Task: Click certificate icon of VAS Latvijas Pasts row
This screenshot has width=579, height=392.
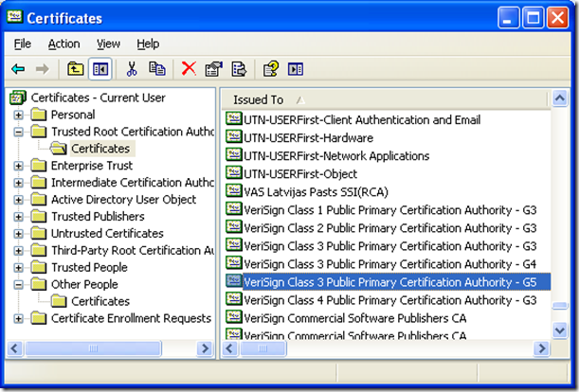Action: [234, 191]
